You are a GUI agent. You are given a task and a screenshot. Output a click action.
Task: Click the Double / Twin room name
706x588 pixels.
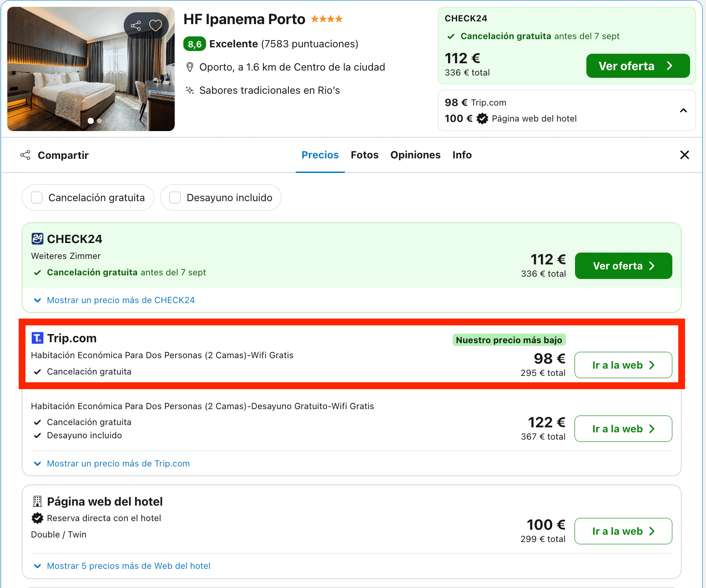[59, 534]
